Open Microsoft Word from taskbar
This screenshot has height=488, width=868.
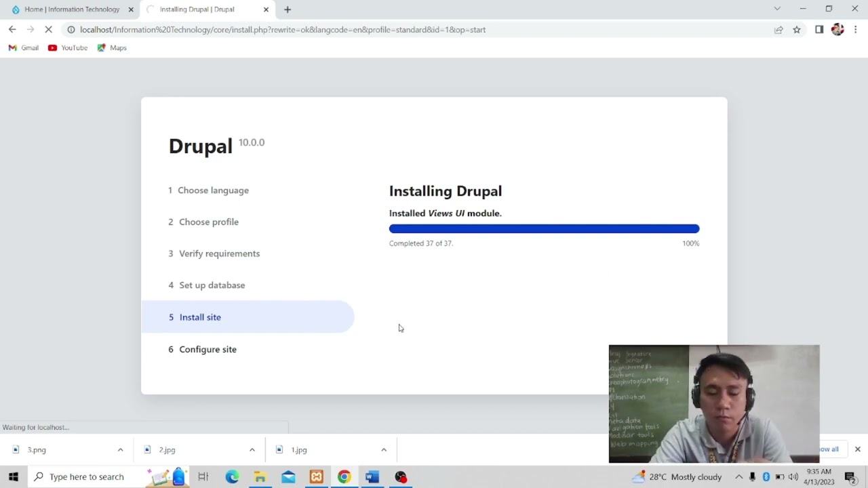pyautogui.click(x=372, y=477)
